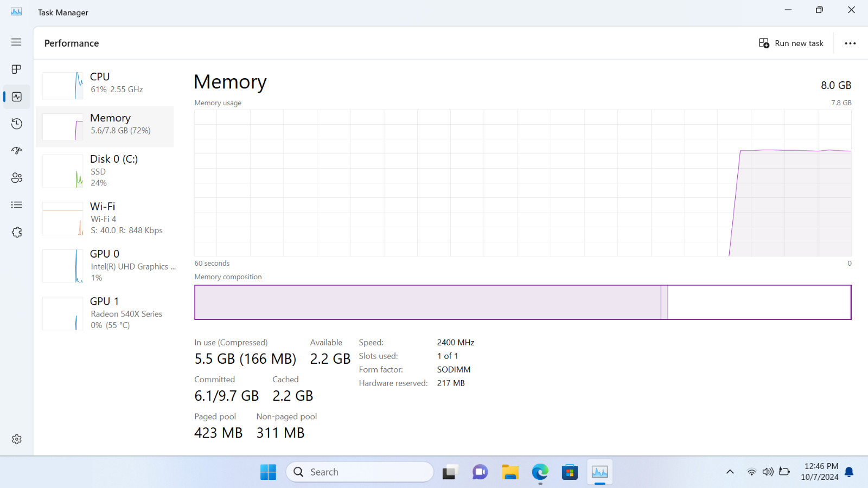This screenshot has width=868, height=488.
Task: Click Task Manager icon on taskbar
Action: click(599, 472)
